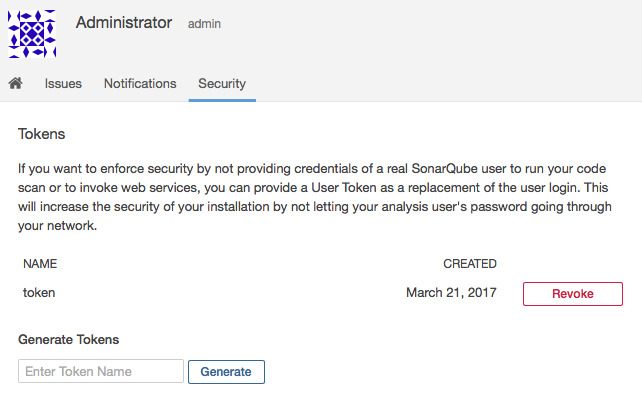Click the March 21, 2017 date
The width and height of the screenshot is (642, 403).
click(x=451, y=292)
